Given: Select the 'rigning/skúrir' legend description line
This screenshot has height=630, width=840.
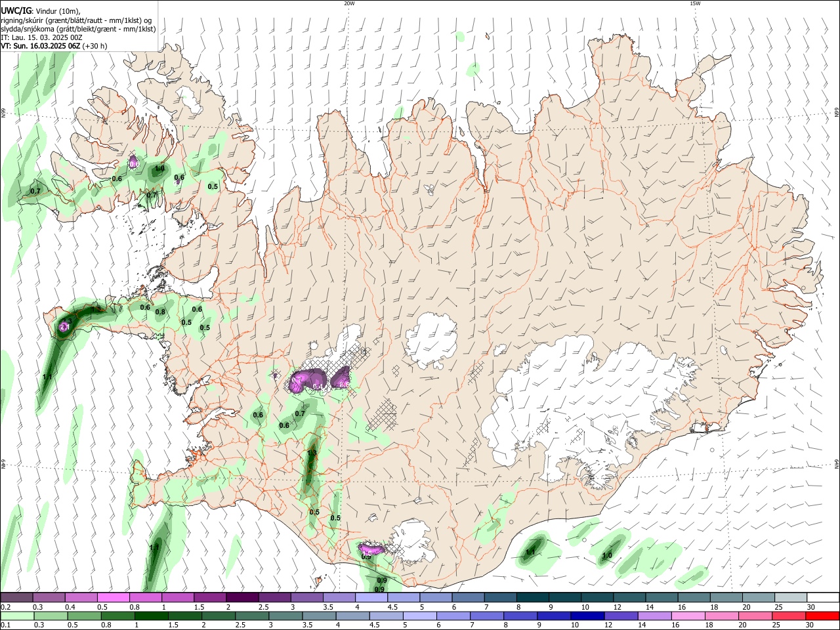Looking at the screenshot, I should pos(77,20).
